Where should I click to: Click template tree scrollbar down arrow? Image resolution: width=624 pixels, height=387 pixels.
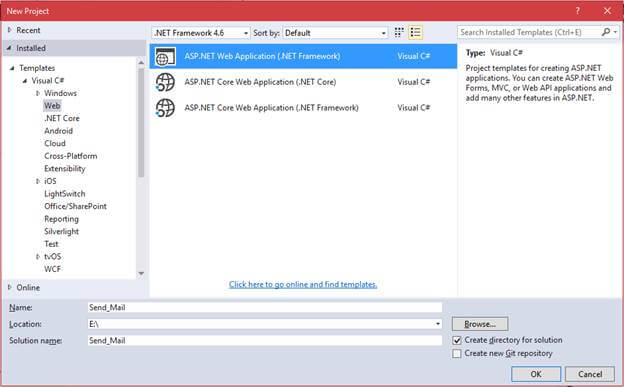(141, 274)
